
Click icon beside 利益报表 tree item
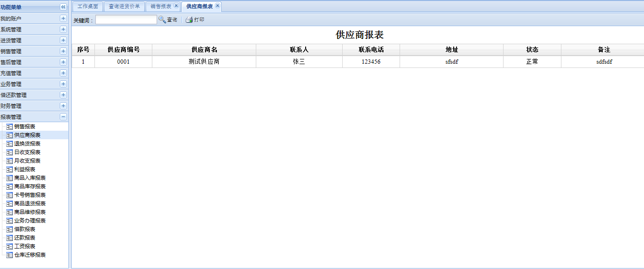[9, 170]
